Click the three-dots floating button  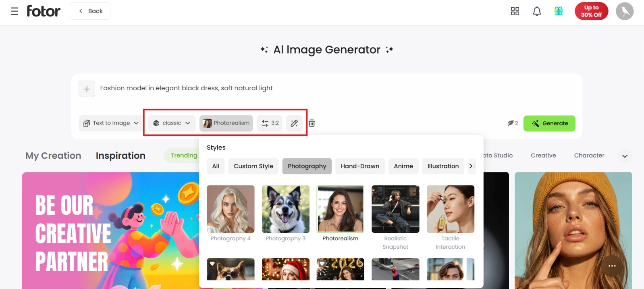612,266
